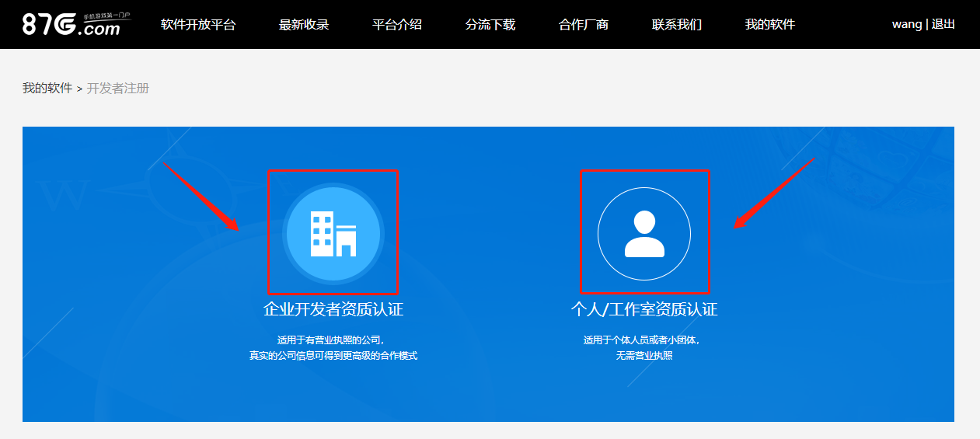Log out using the 退出 link
This screenshot has width=980, height=439.
click(943, 24)
